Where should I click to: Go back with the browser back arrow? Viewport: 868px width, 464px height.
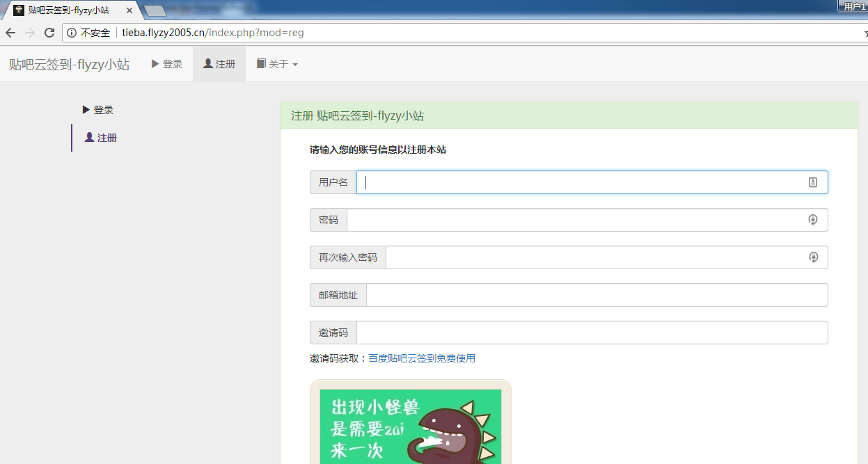point(10,33)
